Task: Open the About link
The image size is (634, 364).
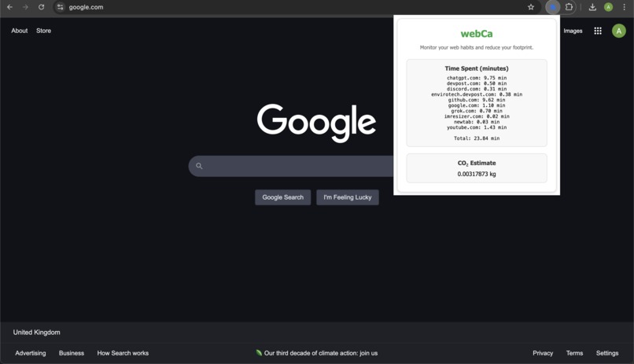Action: point(20,31)
